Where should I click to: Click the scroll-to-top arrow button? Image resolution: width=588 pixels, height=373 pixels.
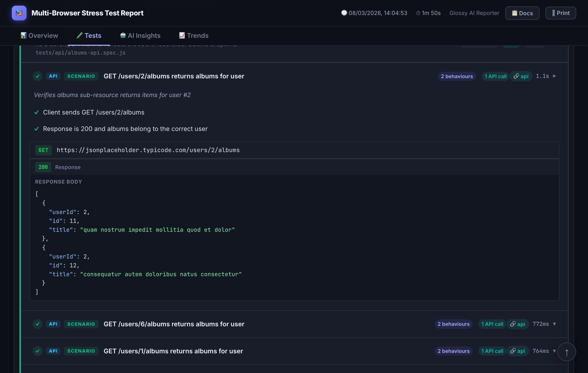point(567,352)
